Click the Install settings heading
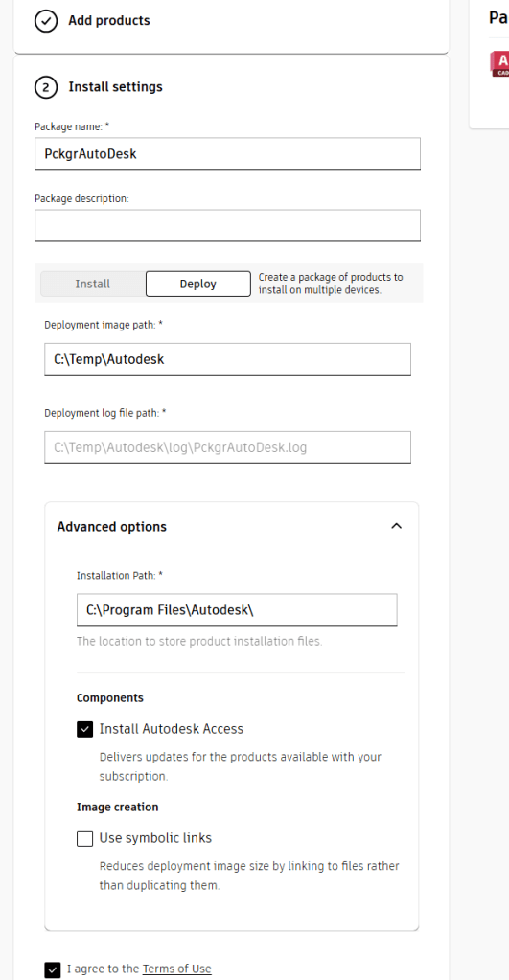This screenshot has height=980, width=509. pyautogui.click(x=115, y=87)
